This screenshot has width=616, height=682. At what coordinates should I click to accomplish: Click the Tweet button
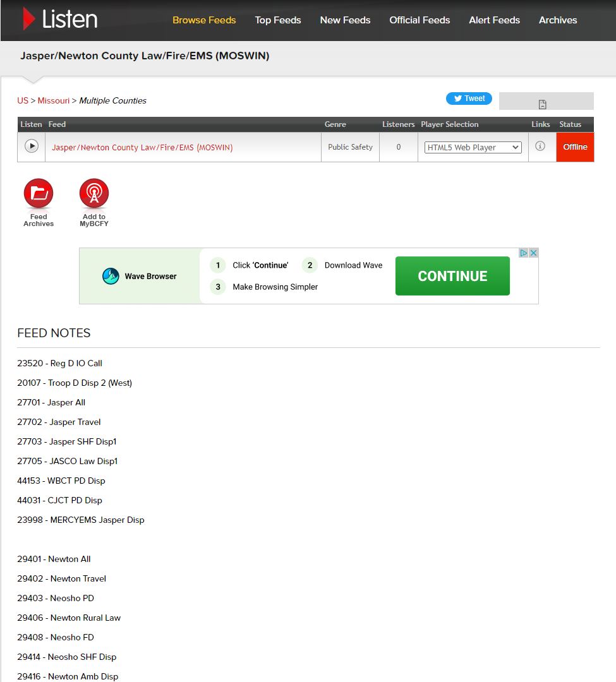(x=468, y=98)
